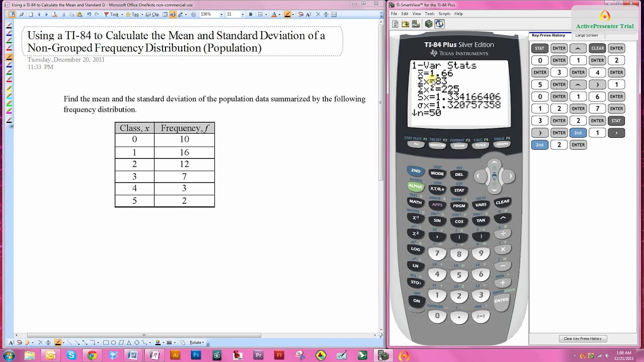The width and height of the screenshot is (644, 362).
Task: Click the rectangle shape in drawing toolbar
Action: coord(106,342)
